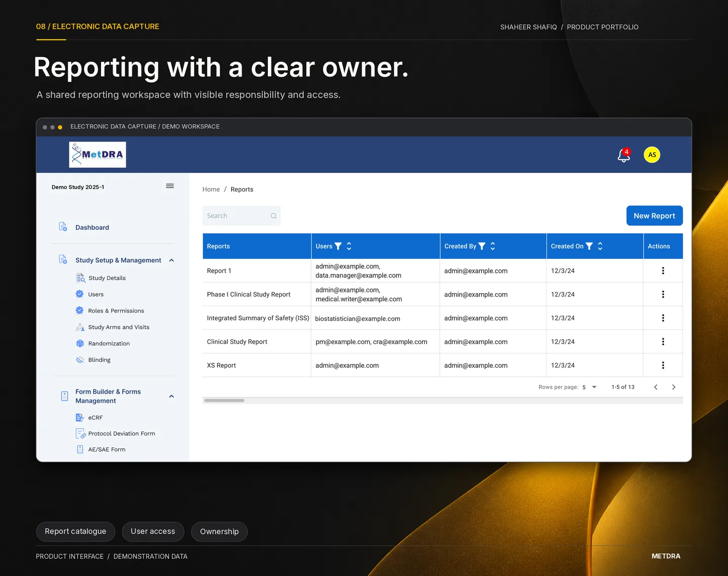Go to previous page of reports
Viewport: 728px width, 576px height.
656,387
